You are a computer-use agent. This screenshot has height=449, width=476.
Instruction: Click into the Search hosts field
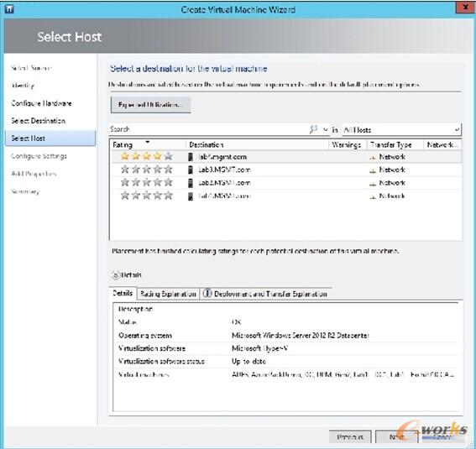[x=208, y=129]
